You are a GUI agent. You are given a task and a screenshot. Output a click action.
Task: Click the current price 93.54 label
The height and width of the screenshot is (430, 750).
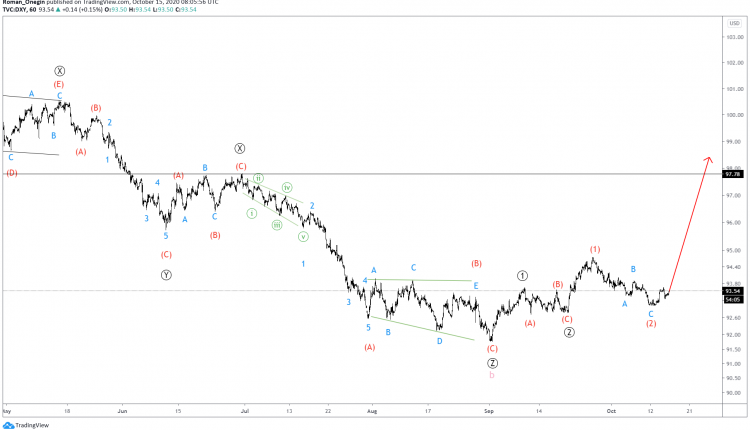click(733, 291)
